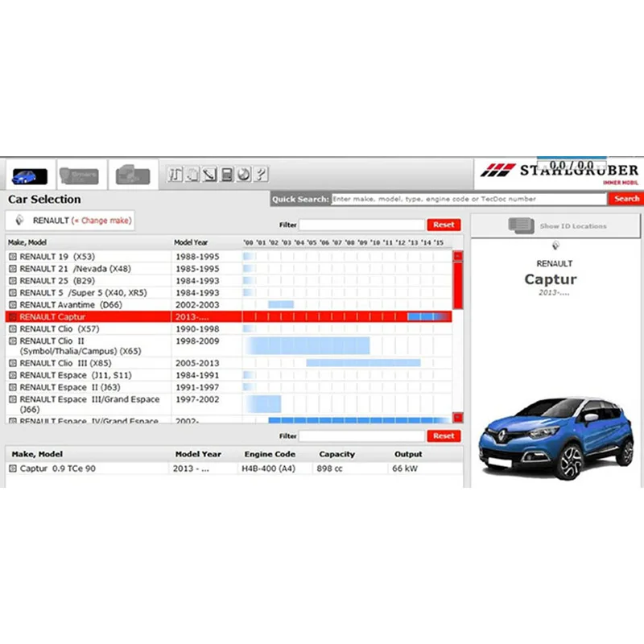644x644 pixels.
Task: Click the Show ID Locations button
Action: 555,226
